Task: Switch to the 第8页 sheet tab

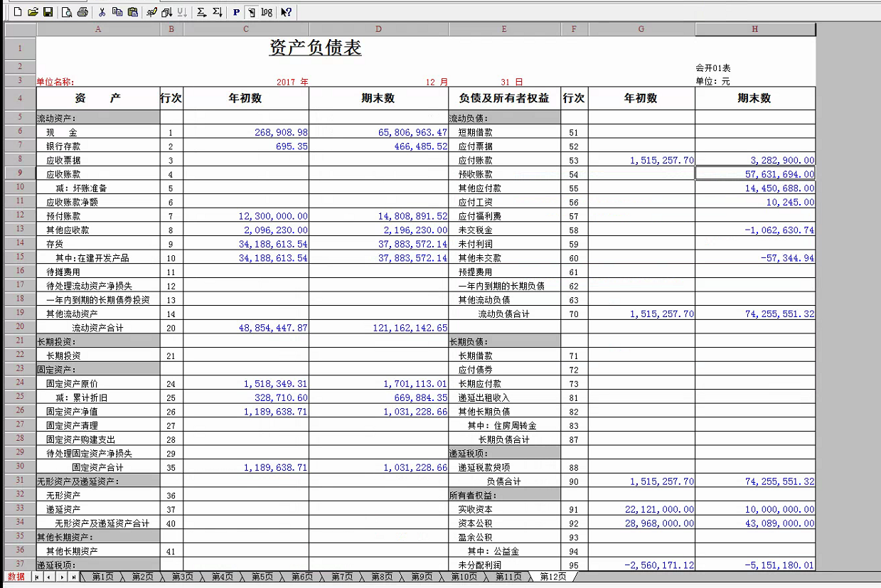Action: [x=382, y=577]
